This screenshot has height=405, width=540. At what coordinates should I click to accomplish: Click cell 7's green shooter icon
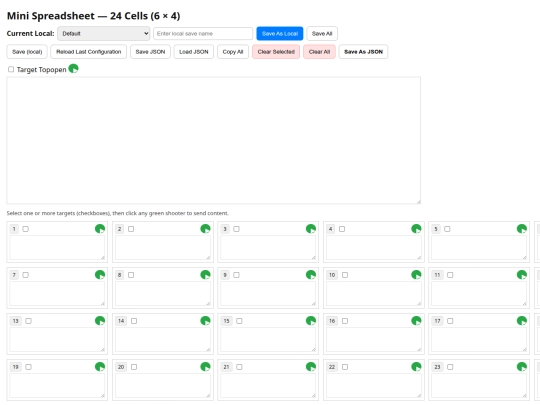tap(100, 274)
